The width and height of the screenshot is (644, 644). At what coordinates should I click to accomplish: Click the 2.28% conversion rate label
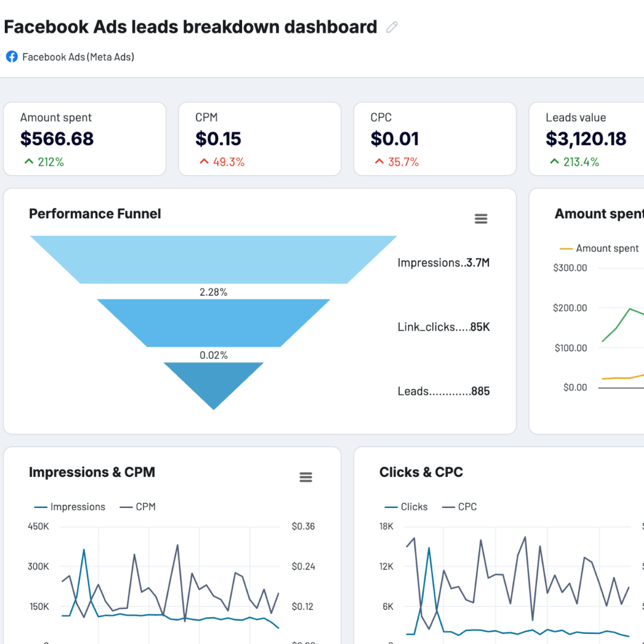click(213, 292)
